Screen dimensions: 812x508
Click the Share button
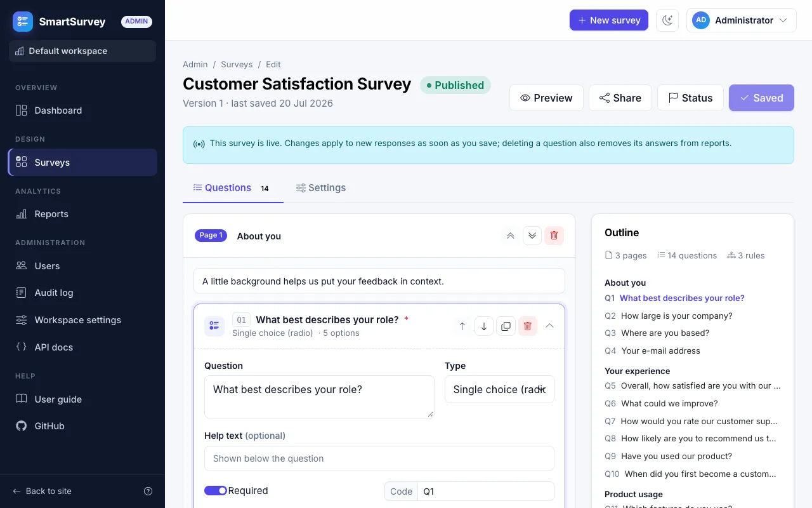click(x=620, y=98)
